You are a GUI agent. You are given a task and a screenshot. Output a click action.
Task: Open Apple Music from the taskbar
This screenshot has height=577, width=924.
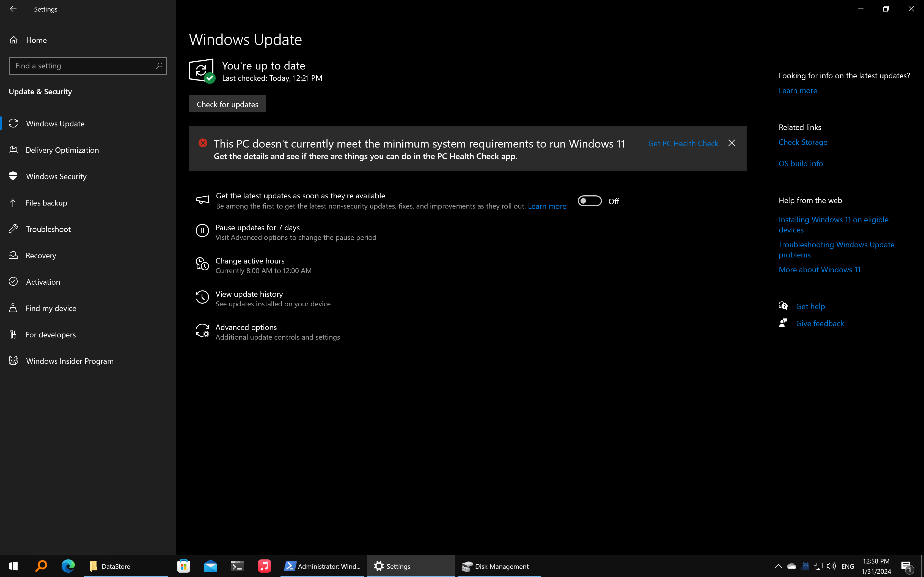tap(264, 566)
